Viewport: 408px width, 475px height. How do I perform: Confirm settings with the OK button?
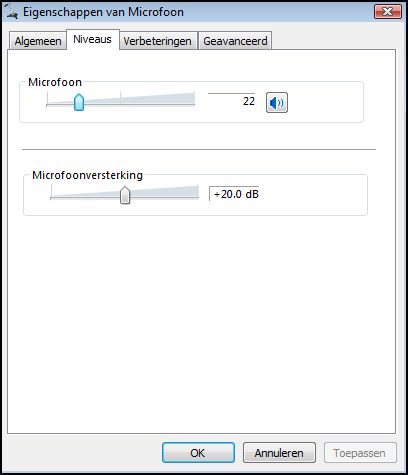pyautogui.click(x=198, y=453)
